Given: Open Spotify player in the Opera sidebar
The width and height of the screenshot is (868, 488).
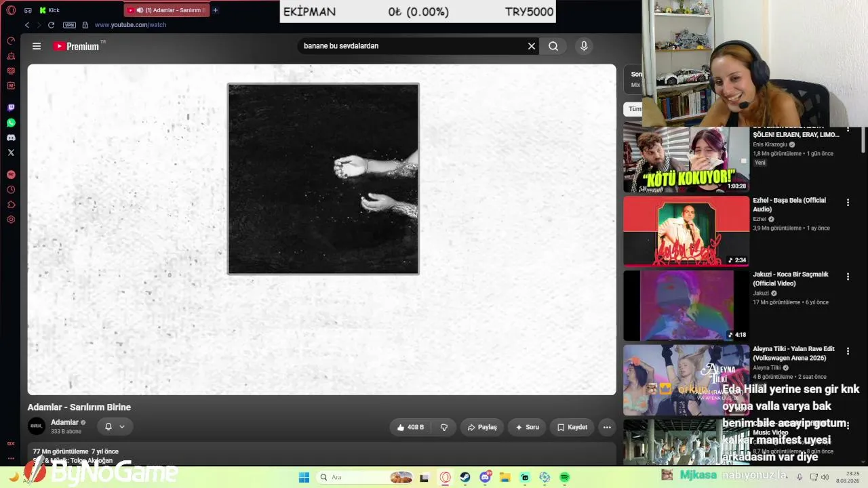Looking at the screenshot, I should 11,175.
